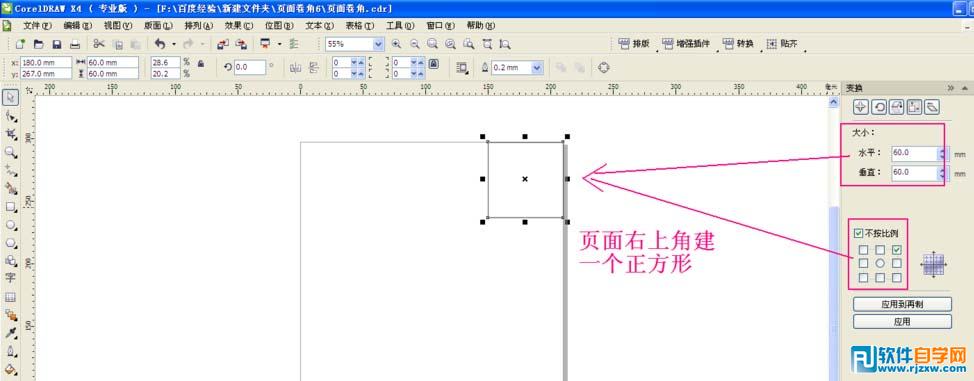Select the Table tool
974x381 pixels.
pos(11,297)
